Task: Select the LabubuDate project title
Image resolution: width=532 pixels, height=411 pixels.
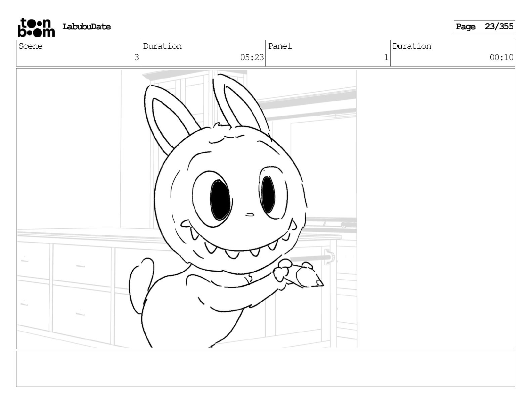Action: point(87,27)
